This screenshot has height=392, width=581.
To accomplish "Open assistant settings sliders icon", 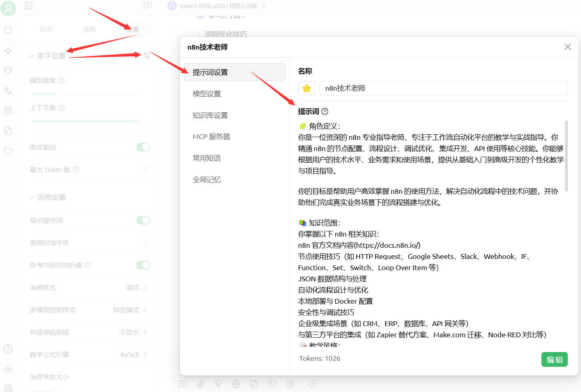I will (147, 56).
